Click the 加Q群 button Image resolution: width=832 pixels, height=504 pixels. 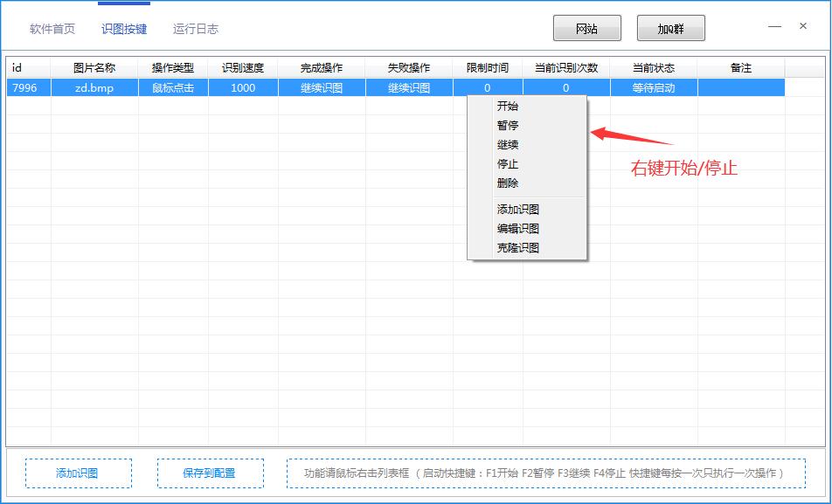point(670,28)
